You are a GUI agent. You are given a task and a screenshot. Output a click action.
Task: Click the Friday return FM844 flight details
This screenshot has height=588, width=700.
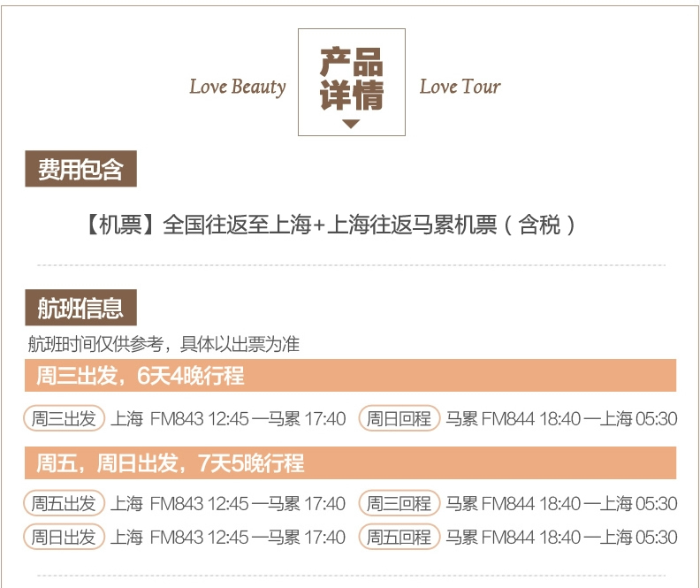pos(561,537)
